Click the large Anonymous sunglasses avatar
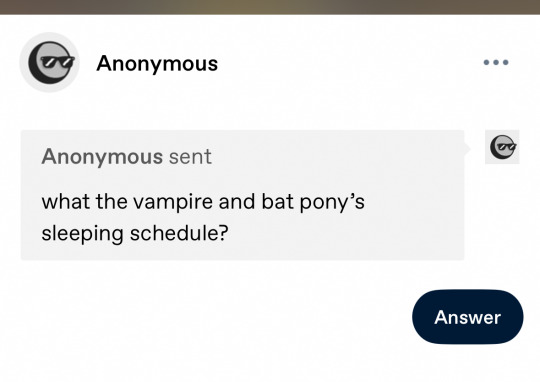Viewport: 540px width, 382px height. [x=50, y=62]
